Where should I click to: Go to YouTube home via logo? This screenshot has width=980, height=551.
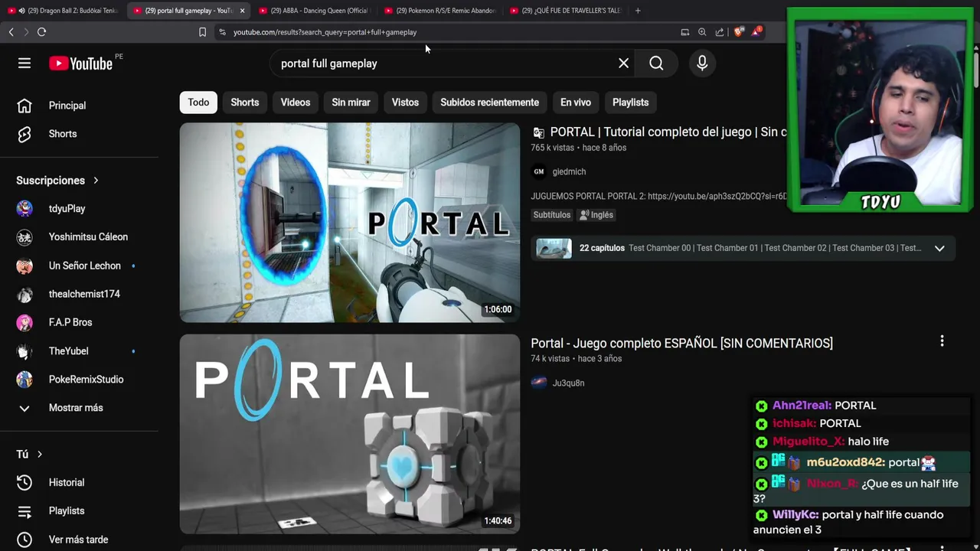click(80, 64)
